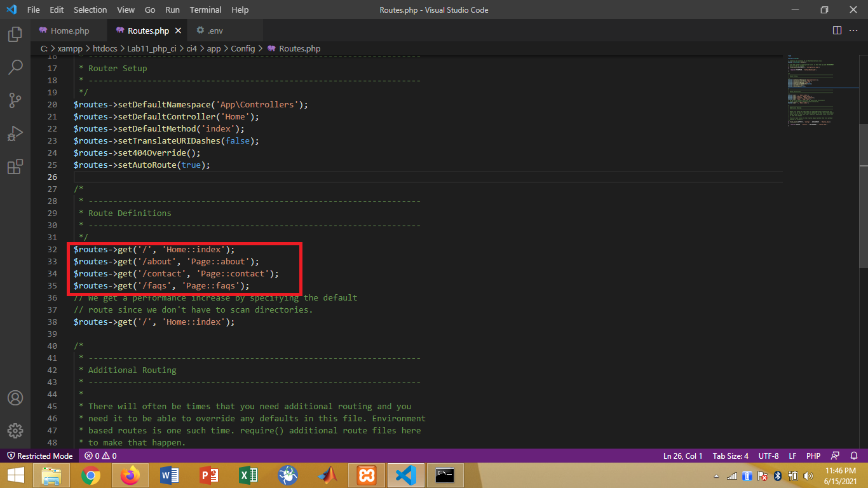This screenshot has height=488, width=868.
Task: Click the PHP language mode indicator
Action: pyautogui.click(x=813, y=456)
